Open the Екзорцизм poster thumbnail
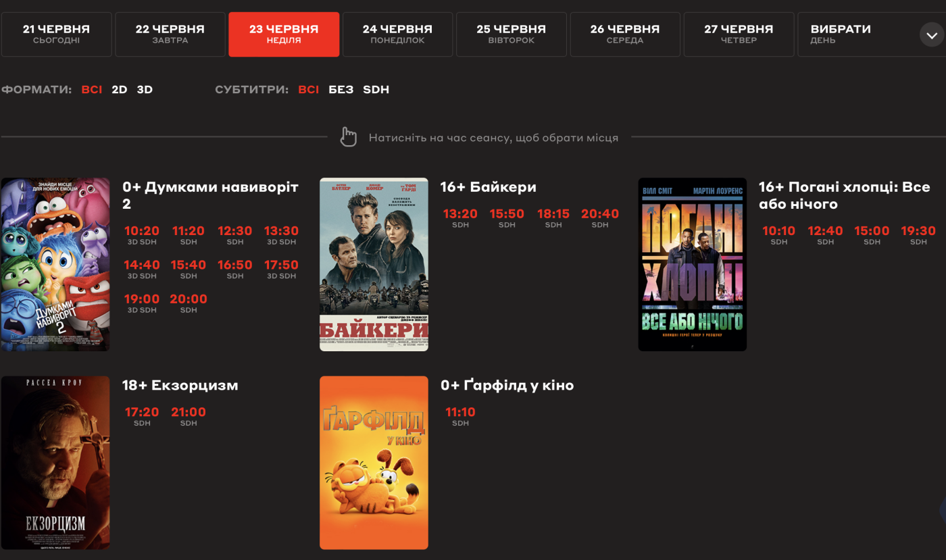 [x=55, y=463]
